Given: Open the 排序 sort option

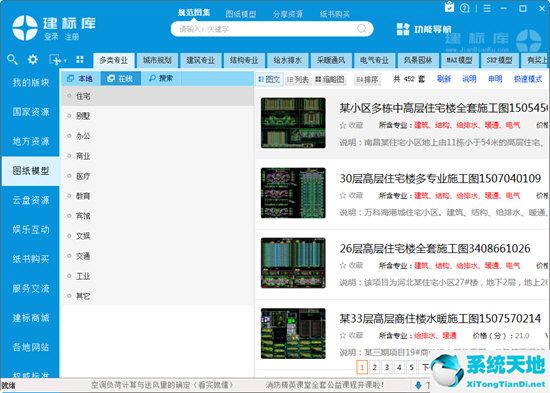Looking at the screenshot, I should point(367,80).
